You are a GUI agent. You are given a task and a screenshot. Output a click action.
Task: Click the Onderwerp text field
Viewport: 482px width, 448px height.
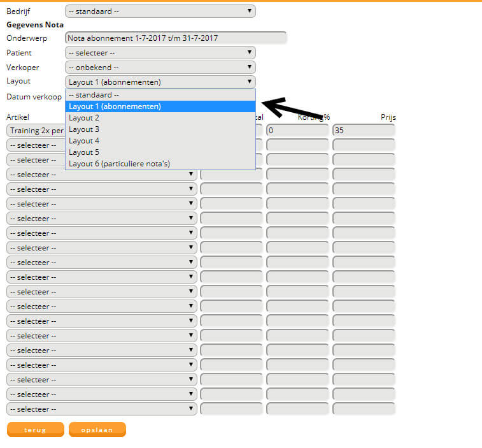176,38
